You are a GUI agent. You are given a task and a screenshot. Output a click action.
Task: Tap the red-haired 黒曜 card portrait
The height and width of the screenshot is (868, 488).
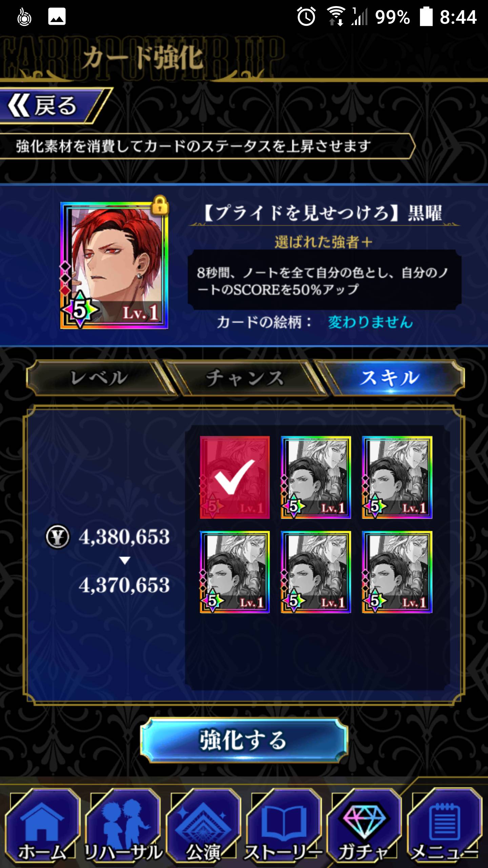point(114,265)
